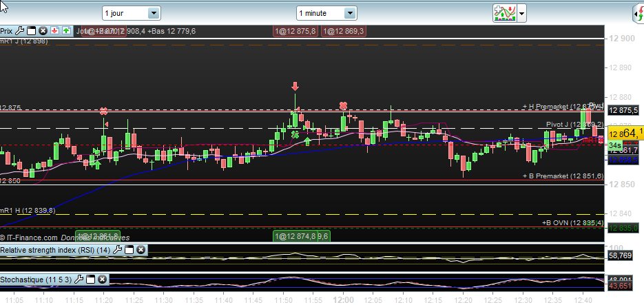Click the 11:30 time axis label
This screenshot has height=305, width=644.
[x=163, y=300]
